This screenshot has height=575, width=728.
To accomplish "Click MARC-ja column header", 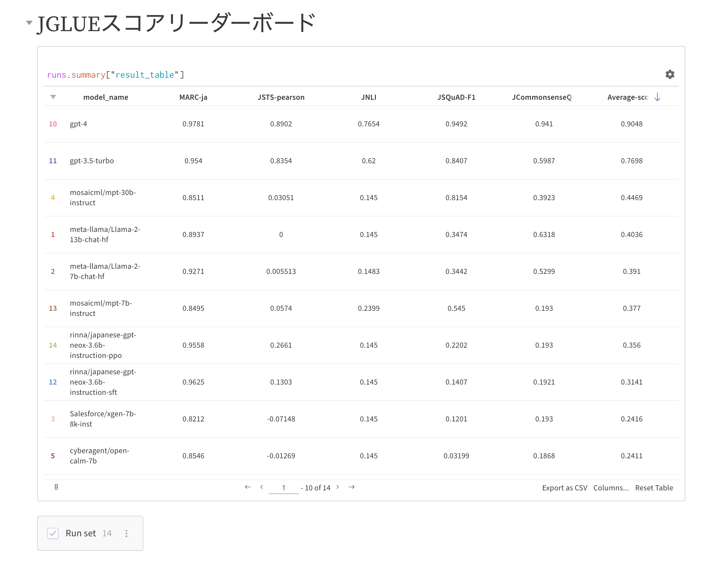I will [x=193, y=97].
